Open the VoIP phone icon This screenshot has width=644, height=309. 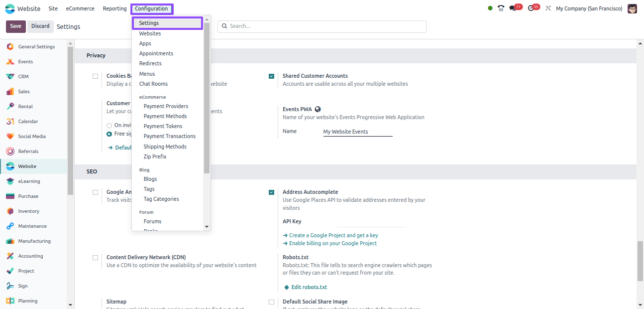[x=501, y=8]
